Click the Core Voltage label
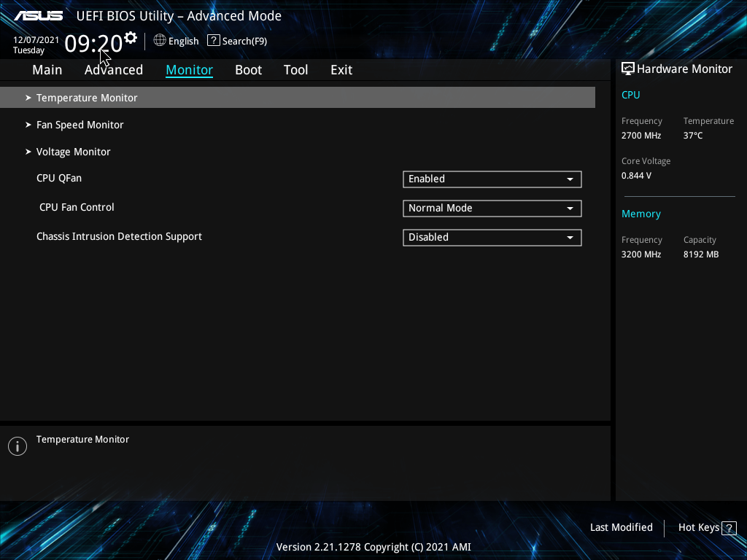The height and width of the screenshot is (560, 747). pyautogui.click(x=646, y=161)
